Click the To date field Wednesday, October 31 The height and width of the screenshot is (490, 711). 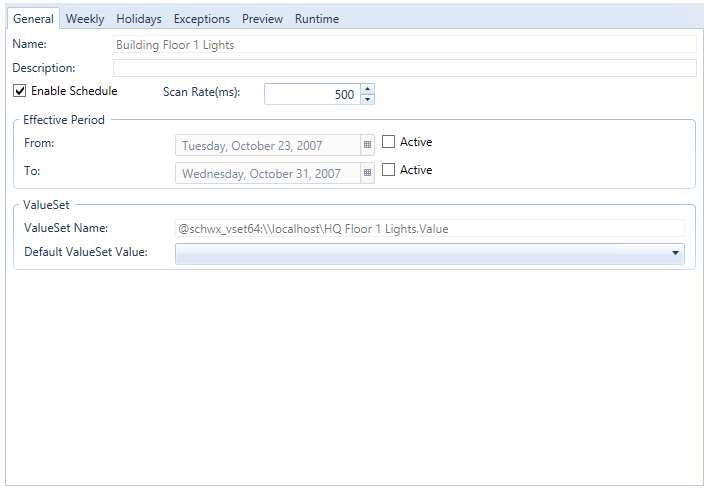click(268, 173)
